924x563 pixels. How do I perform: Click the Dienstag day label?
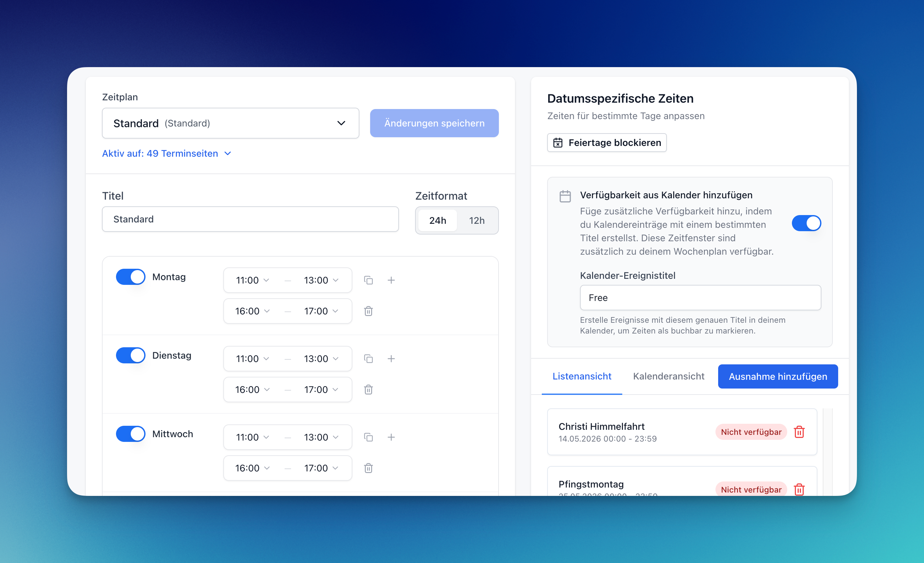[x=172, y=355]
